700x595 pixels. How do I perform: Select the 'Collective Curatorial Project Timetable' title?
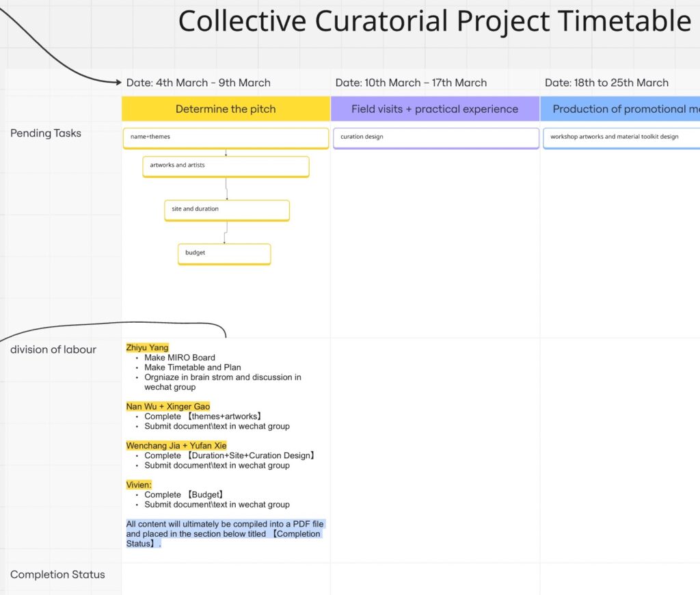(434, 22)
